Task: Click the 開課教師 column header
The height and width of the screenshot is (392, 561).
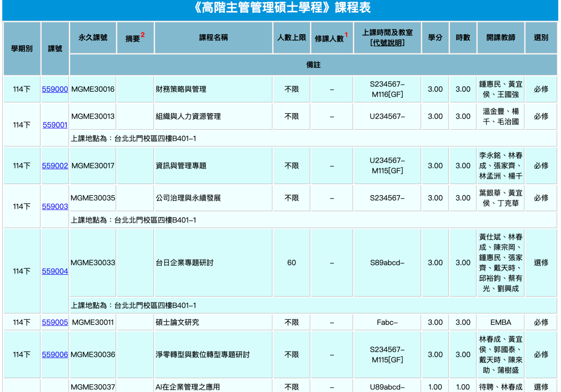Action: [500, 38]
